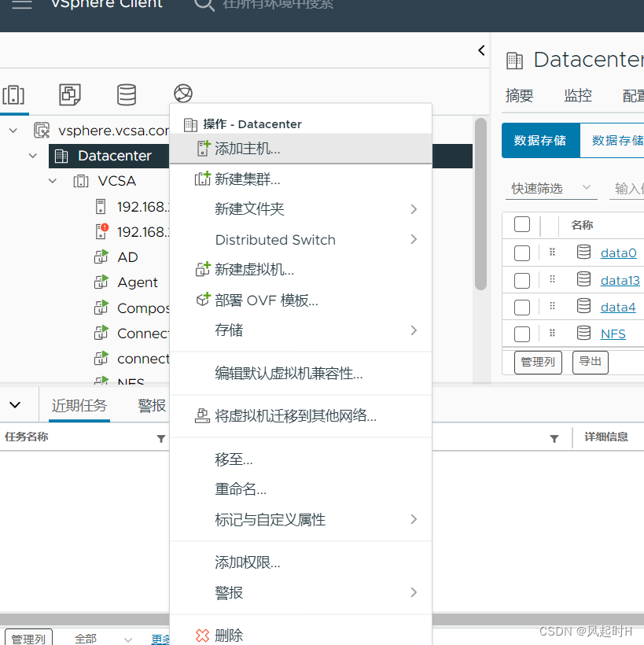644x645 pixels.
Task: Click the filter icon beside 任务名称
Action: coord(161,439)
